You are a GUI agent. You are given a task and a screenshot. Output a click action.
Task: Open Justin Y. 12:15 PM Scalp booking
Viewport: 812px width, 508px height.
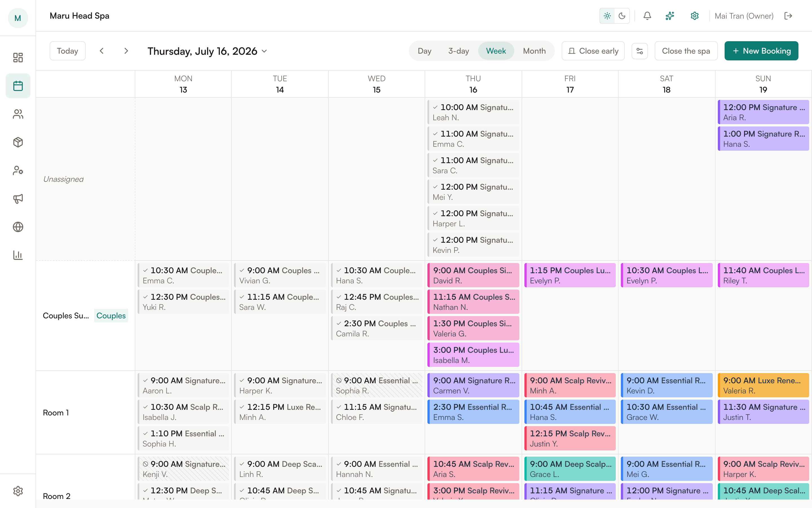coord(570,439)
